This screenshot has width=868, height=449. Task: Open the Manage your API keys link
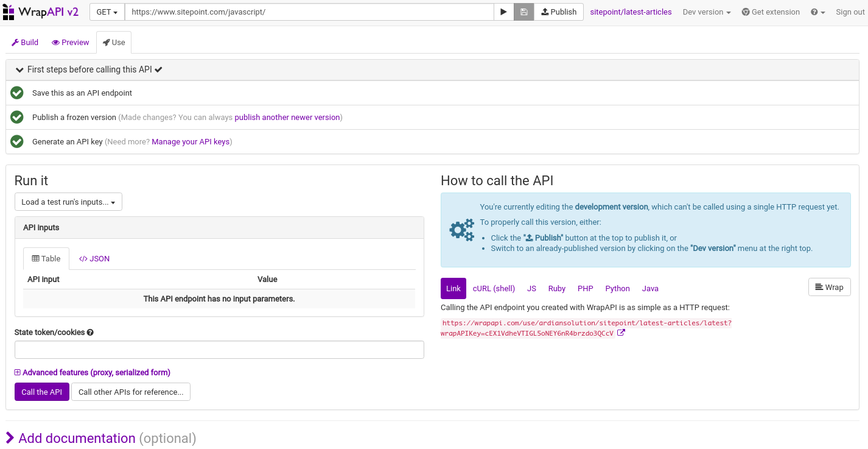pos(191,142)
